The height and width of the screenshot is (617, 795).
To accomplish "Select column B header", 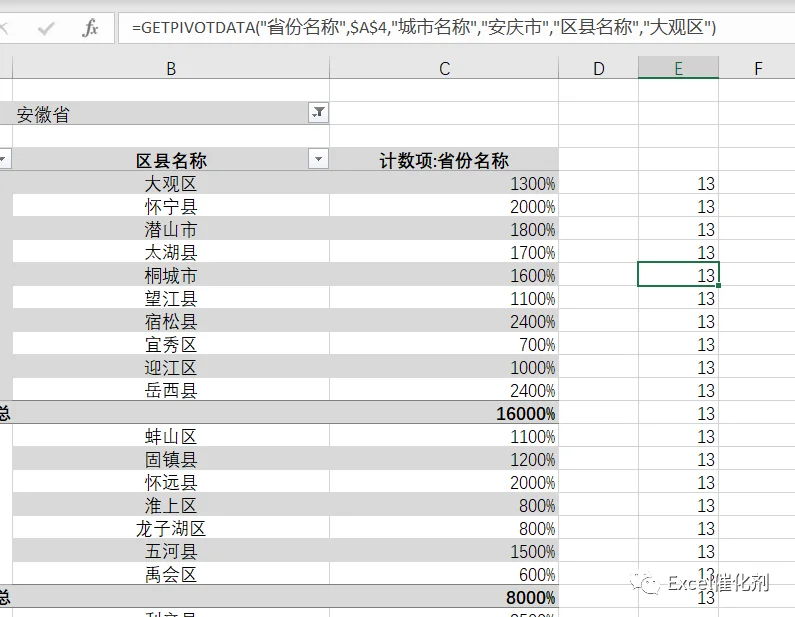I will pyautogui.click(x=171, y=68).
